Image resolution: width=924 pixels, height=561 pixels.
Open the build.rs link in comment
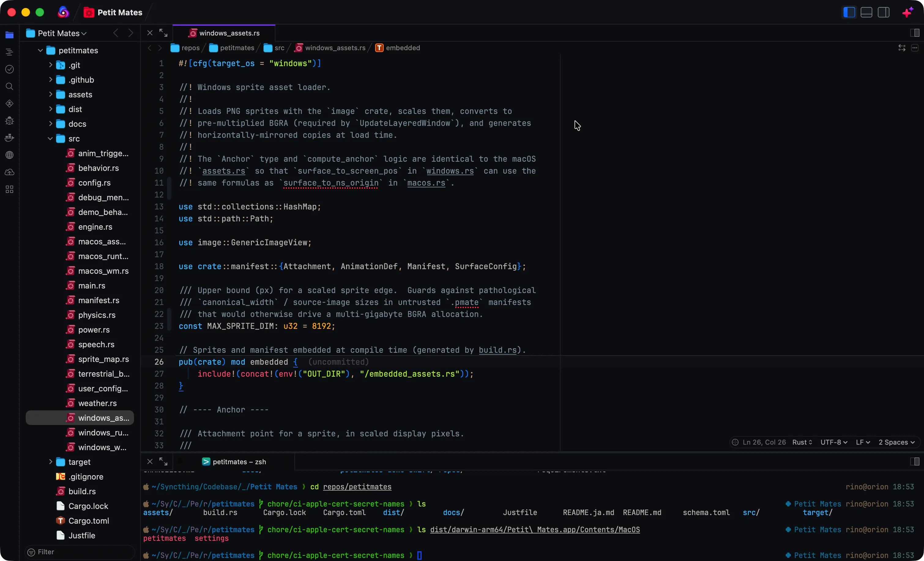pyautogui.click(x=497, y=350)
